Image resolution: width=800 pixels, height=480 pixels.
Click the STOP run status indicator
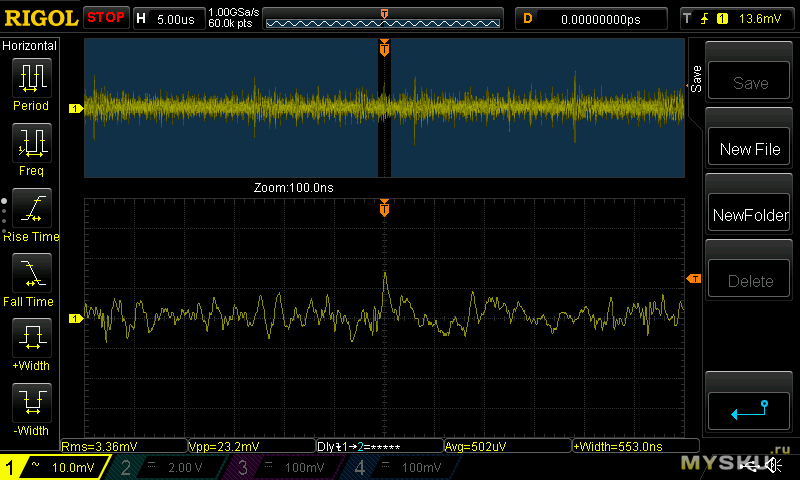tap(106, 18)
